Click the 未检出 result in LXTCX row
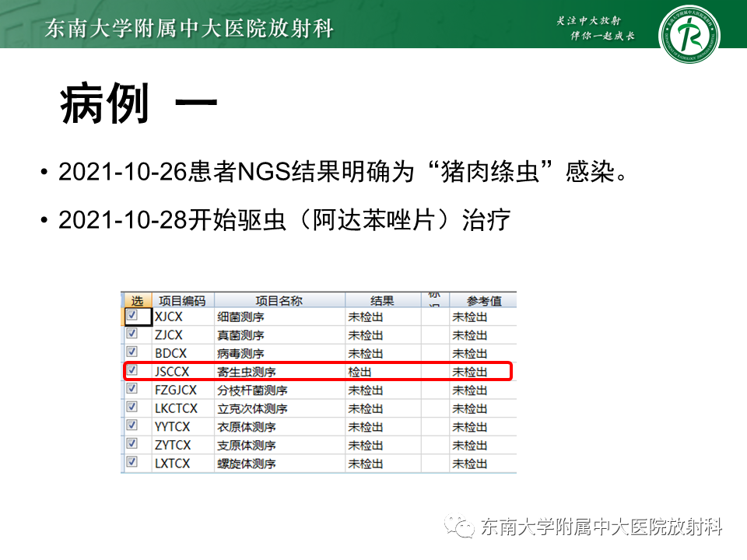This screenshot has height=560, width=747. point(366,464)
